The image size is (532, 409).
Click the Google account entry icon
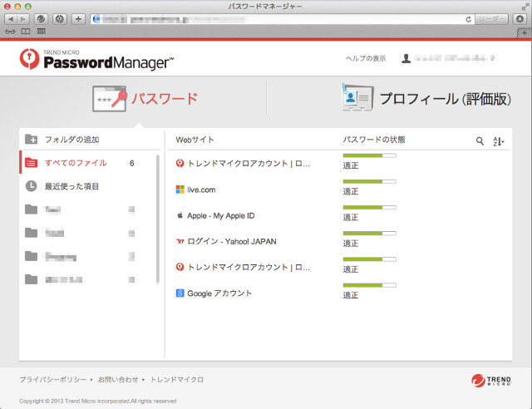point(180,293)
